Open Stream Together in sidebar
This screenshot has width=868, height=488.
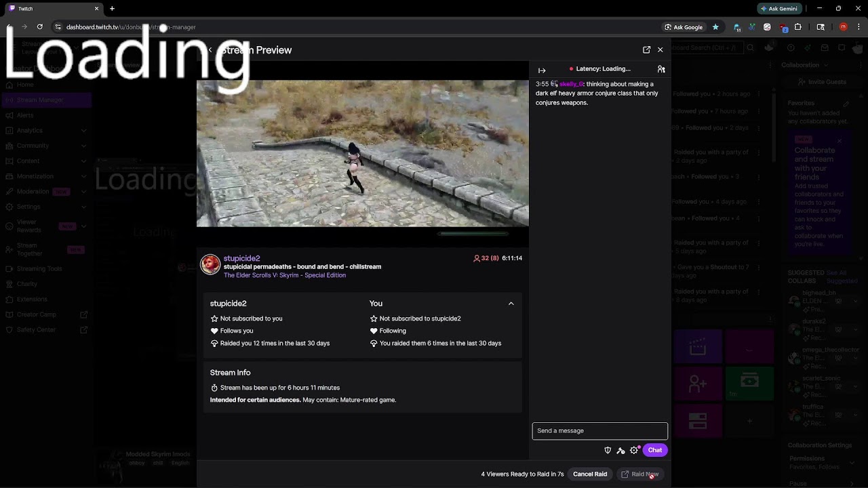46,249
